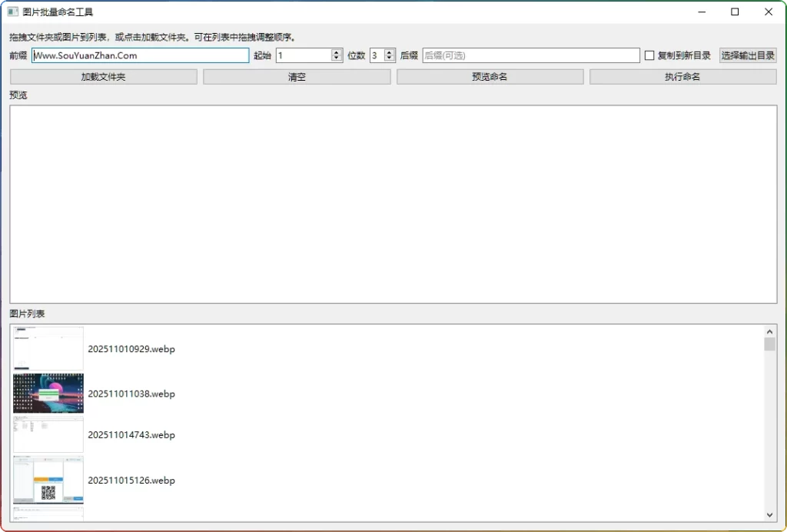Increase the 位数 digits spinner

pos(390,52)
